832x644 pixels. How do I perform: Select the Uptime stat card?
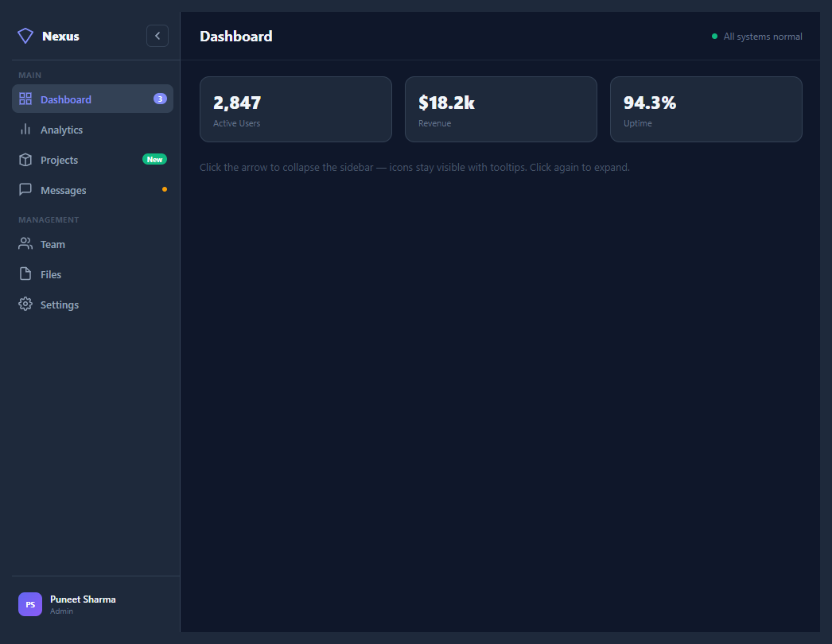[x=706, y=109]
